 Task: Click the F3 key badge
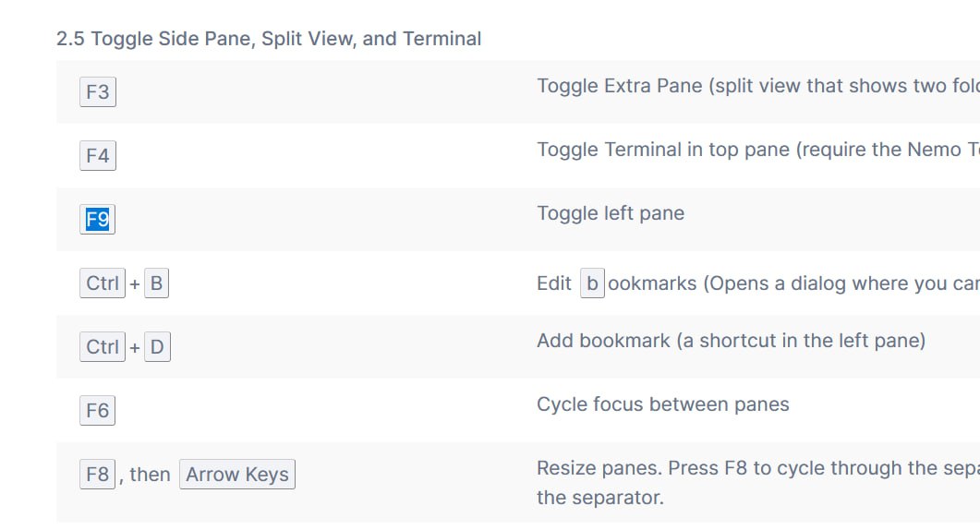click(x=98, y=92)
